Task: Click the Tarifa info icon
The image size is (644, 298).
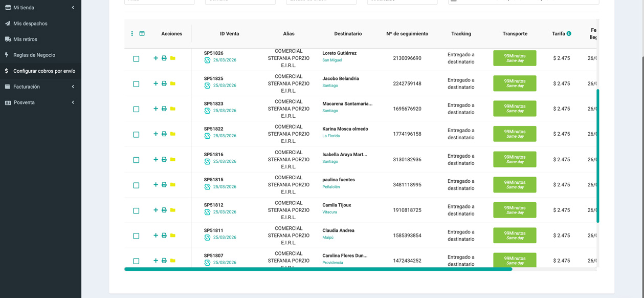Action: tap(569, 34)
